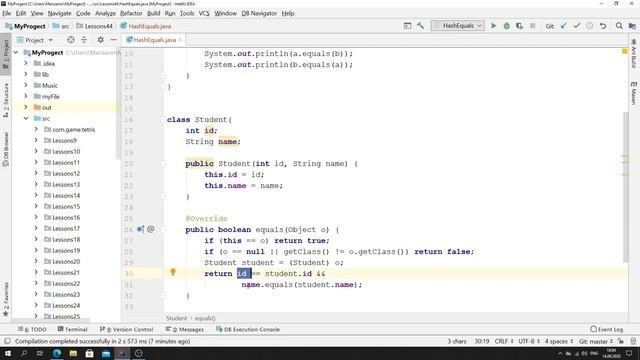Open the Version Control tool window
This screenshot has height=360, width=640.
(127, 329)
